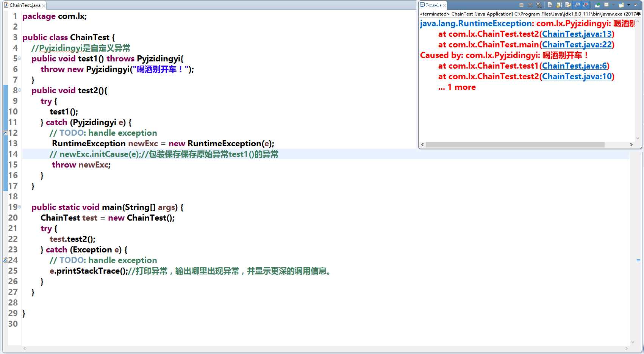Image resolution: width=644 pixels, height=354 pixels.
Task: Collapse the test2() method fold at line 8
Action: click(x=19, y=90)
